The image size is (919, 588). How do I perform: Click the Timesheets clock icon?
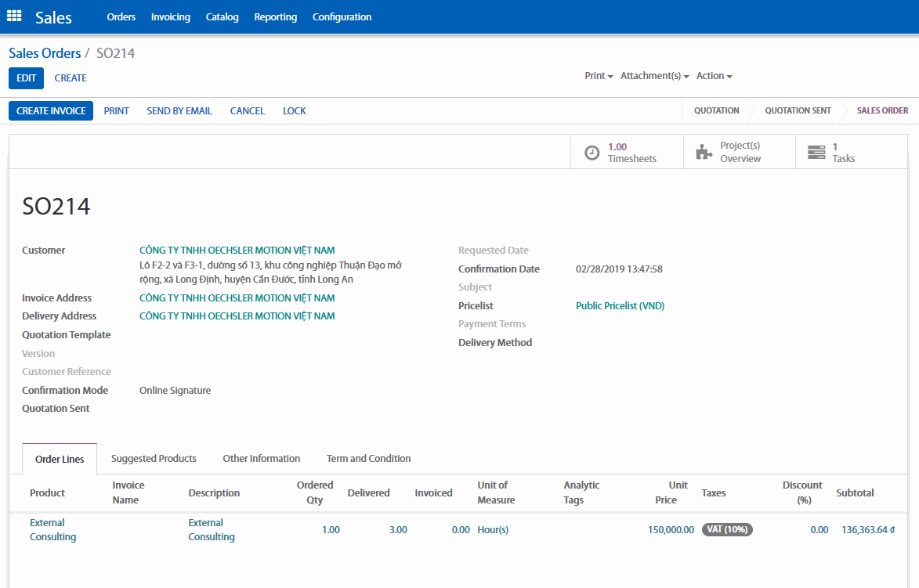(592, 153)
